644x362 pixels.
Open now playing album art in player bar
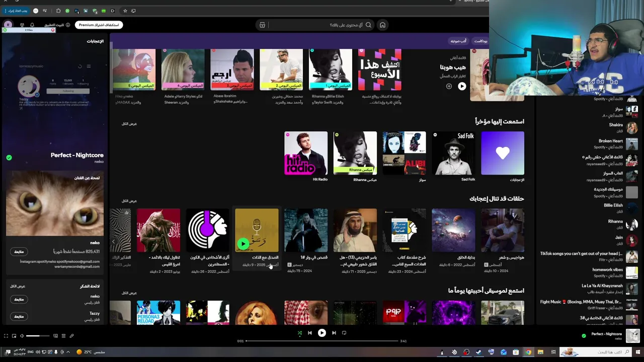[633, 335]
